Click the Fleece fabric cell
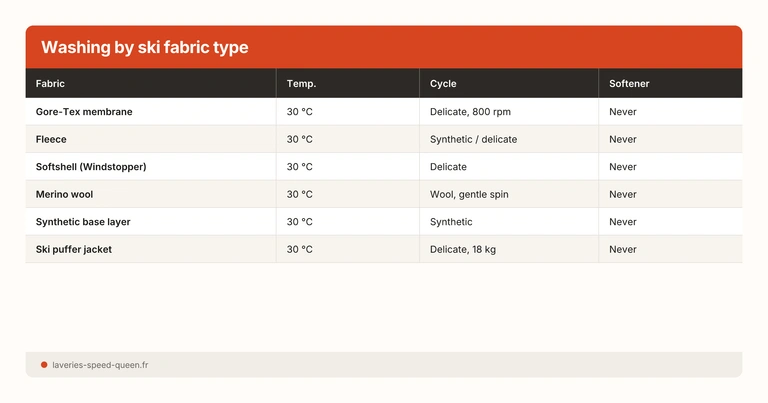Screen dimensions: 768x403 [51, 139]
